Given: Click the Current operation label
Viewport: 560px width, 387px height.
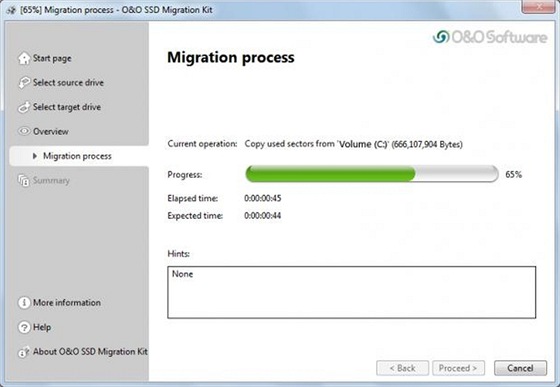Looking at the screenshot, I should pyautogui.click(x=202, y=144).
